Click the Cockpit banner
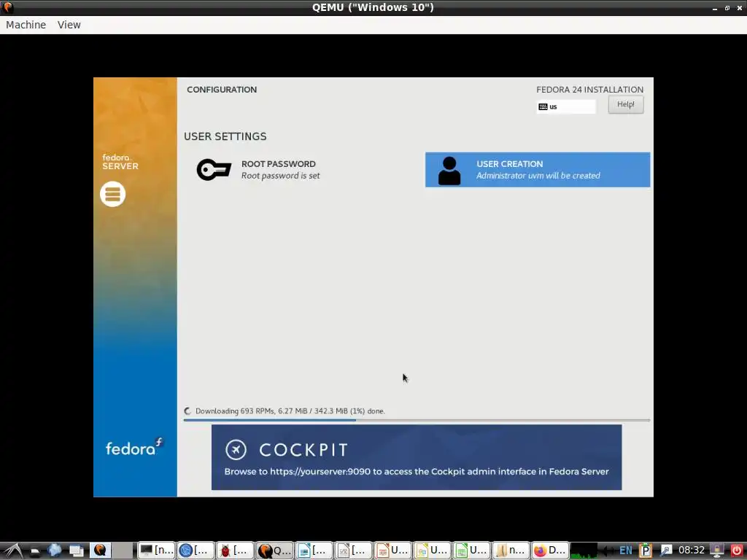The image size is (747, 560). click(x=417, y=457)
